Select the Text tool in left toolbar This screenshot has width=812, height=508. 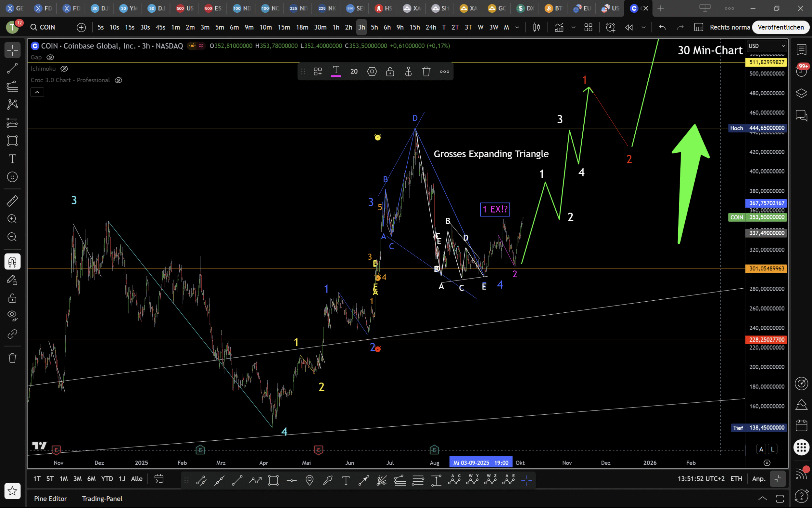click(x=12, y=159)
